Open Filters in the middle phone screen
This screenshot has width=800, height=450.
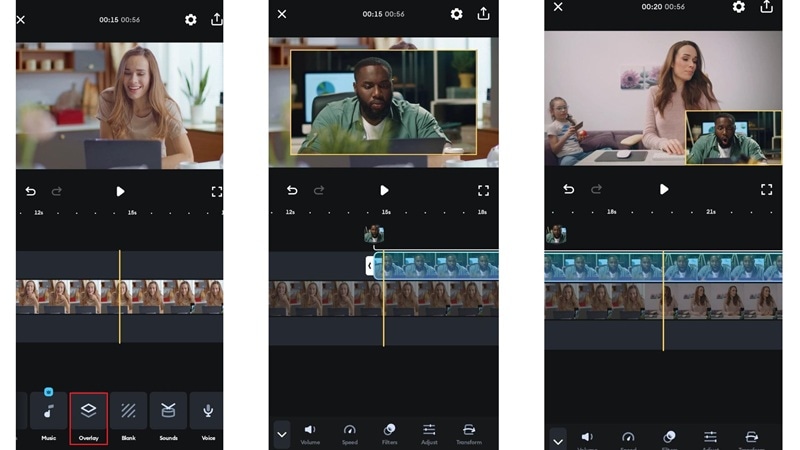pos(389,434)
